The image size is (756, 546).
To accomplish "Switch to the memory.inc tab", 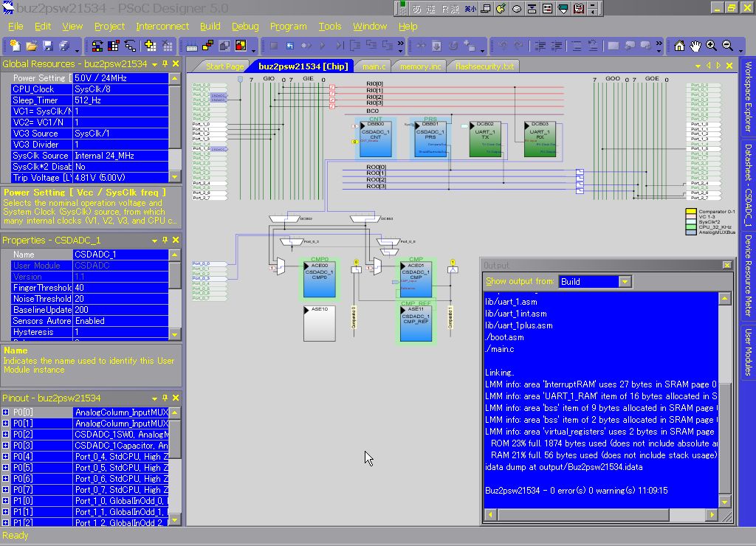I will click(420, 66).
